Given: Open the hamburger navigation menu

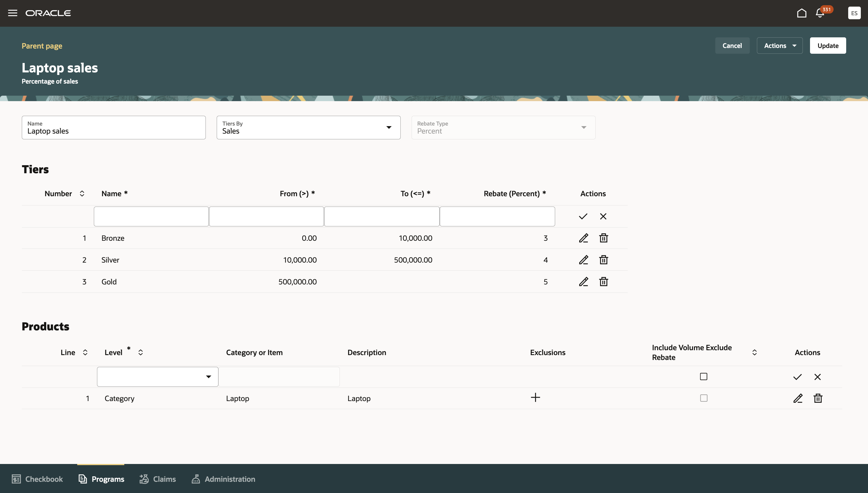Looking at the screenshot, I should coord(13,13).
